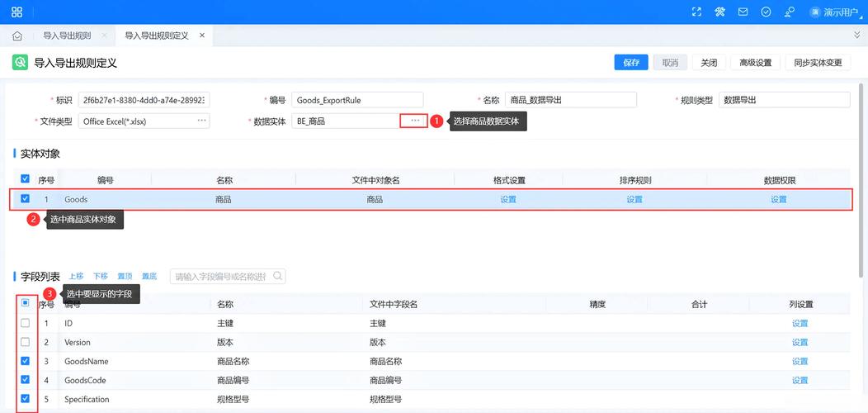The height and width of the screenshot is (413, 868).
Task: Open 列设置 设置 link for ID row
Action: point(800,323)
